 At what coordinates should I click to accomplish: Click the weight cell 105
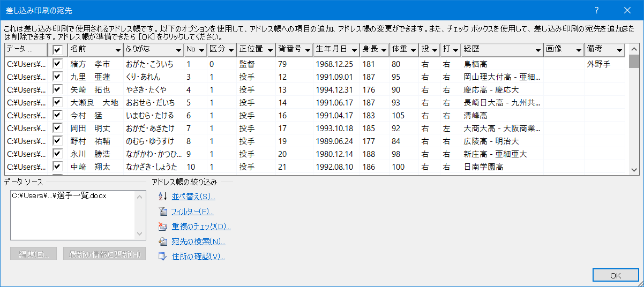click(x=398, y=115)
